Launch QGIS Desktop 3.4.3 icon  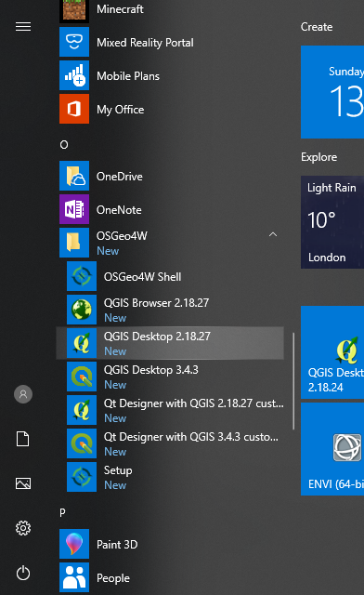[82, 377]
